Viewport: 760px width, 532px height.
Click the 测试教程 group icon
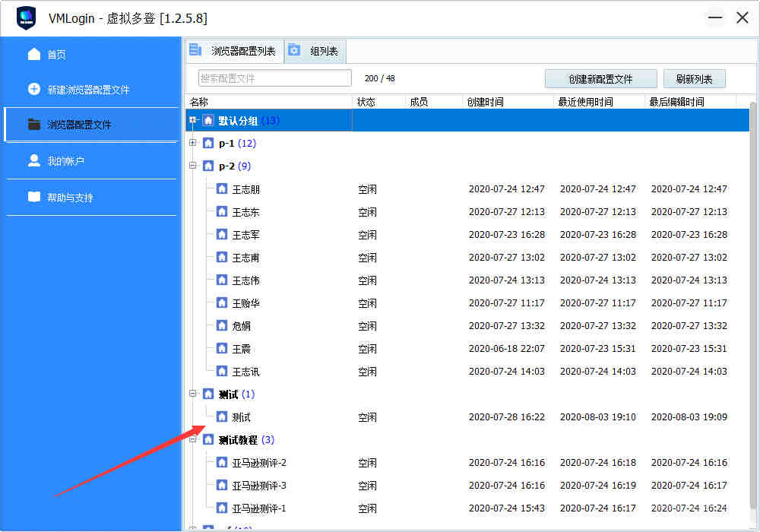(x=208, y=439)
